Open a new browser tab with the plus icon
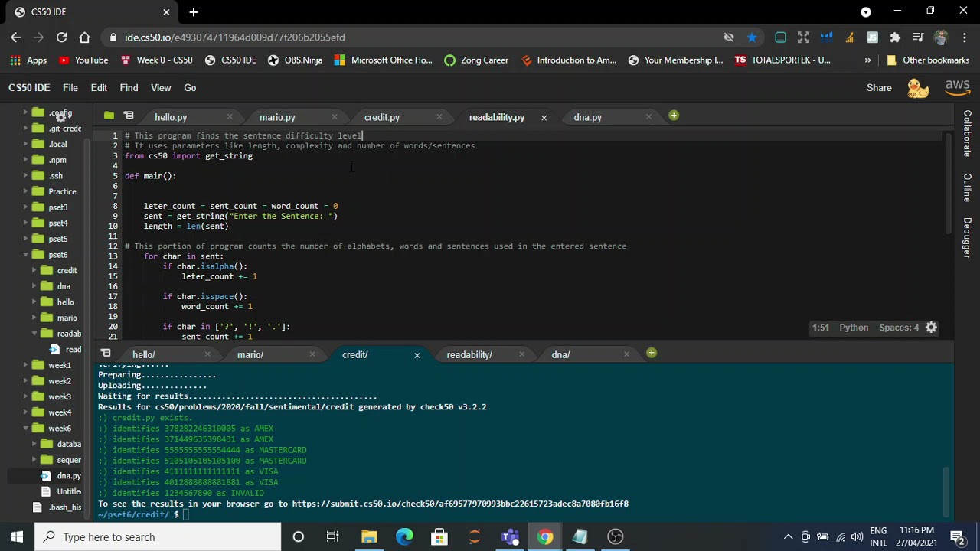The width and height of the screenshot is (980, 551). pos(194,11)
